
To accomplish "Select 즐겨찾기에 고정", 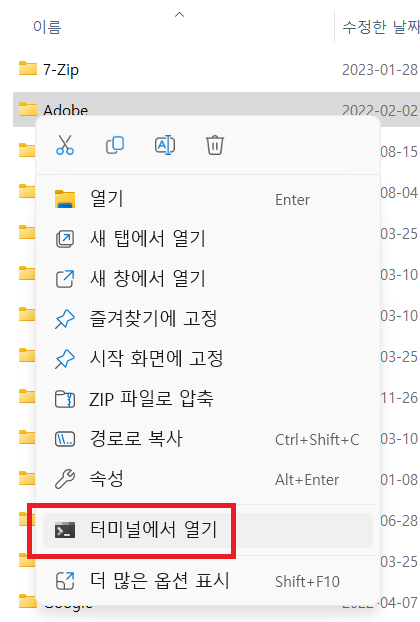I will tap(208, 319).
